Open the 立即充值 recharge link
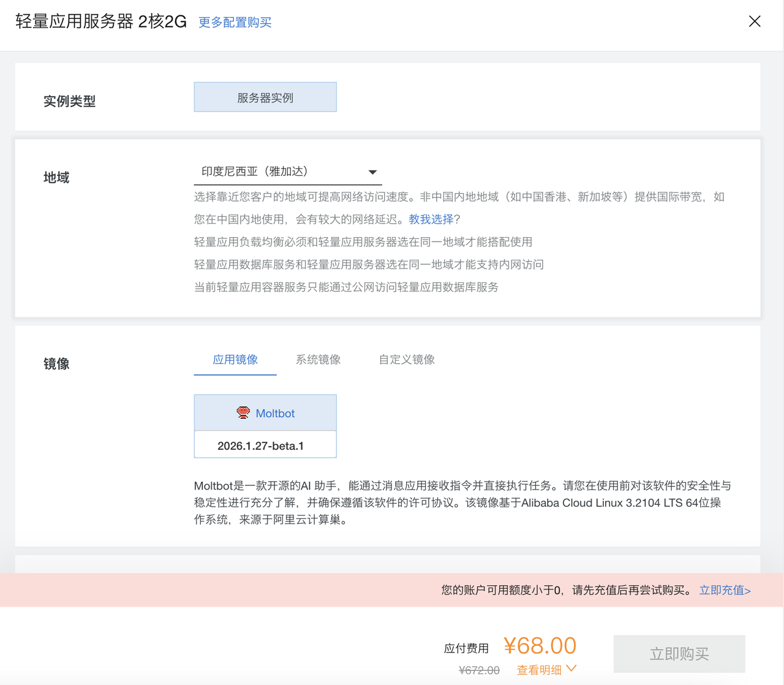The height and width of the screenshot is (685, 784). pos(725,590)
